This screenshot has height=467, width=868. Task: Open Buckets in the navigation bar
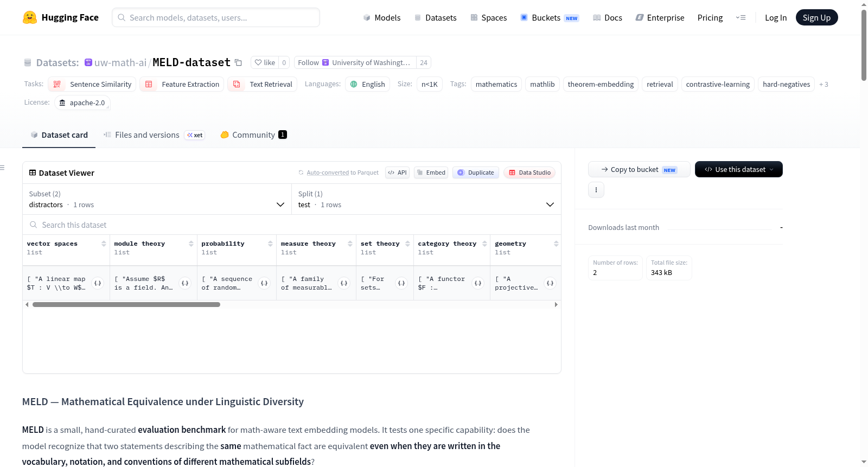point(550,18)
